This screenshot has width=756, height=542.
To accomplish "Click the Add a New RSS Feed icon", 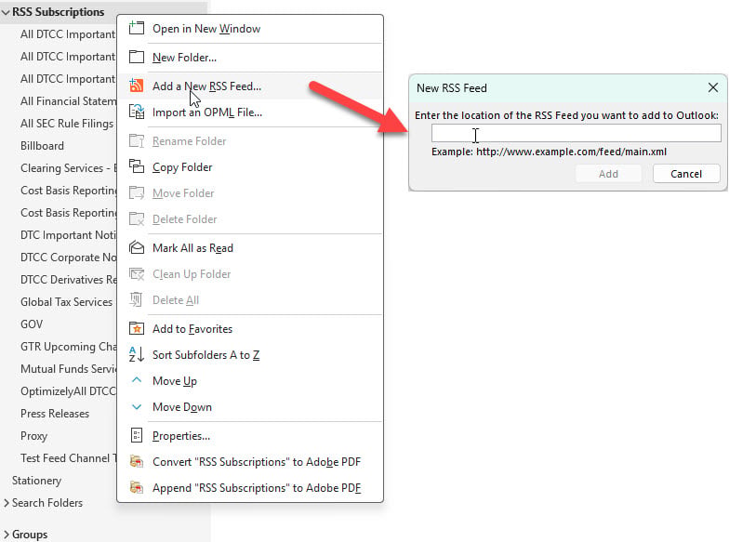I will pyautogui.click(x=137, y=86).
